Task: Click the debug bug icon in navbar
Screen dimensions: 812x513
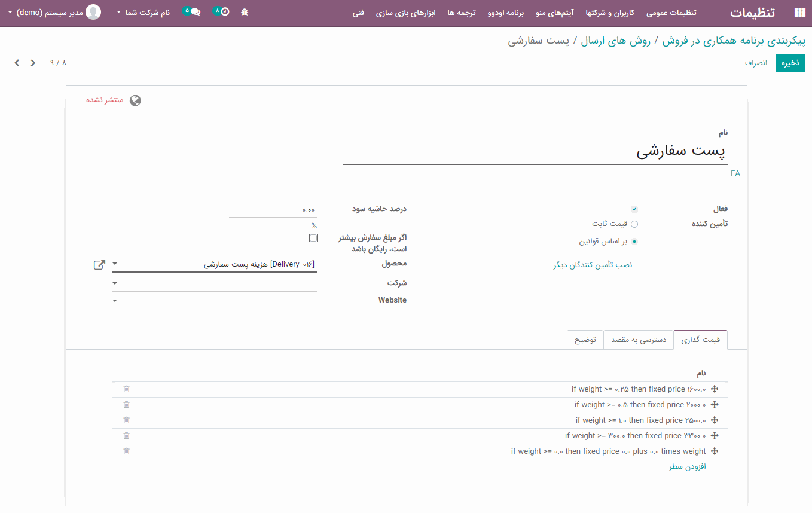Action: tap(245, 13)
